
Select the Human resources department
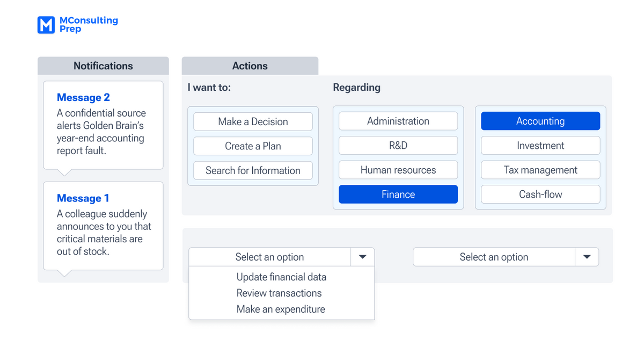pos(398,170)
